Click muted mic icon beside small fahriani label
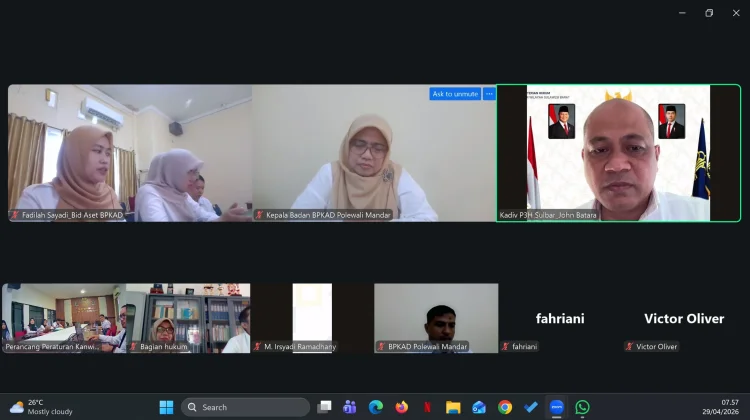 [506, 347]
